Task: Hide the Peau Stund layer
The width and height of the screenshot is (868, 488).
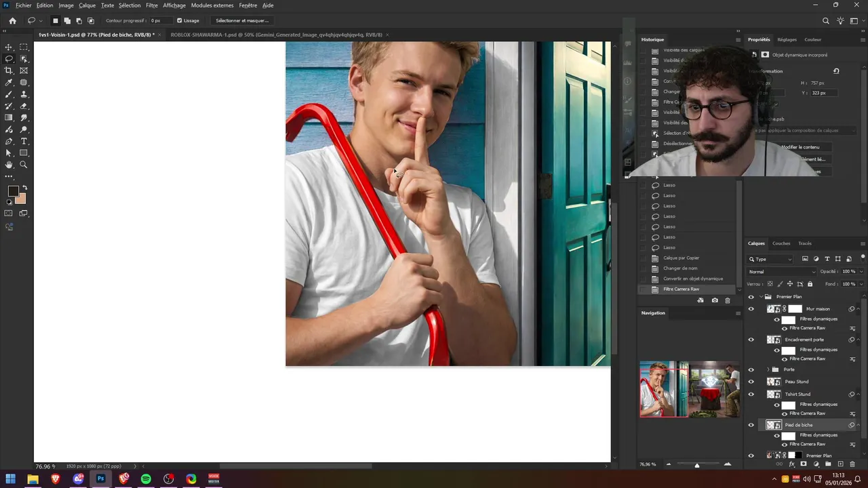Action: (x=751, y=382)
